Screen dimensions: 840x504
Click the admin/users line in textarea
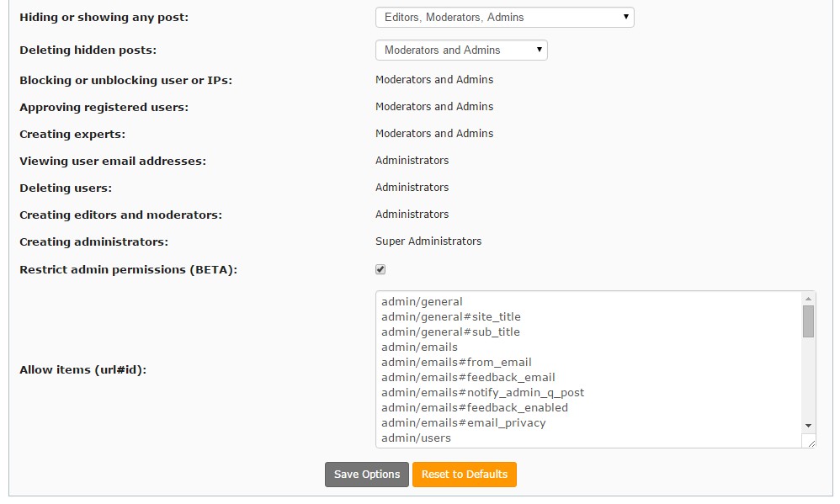tap(416, 438)
